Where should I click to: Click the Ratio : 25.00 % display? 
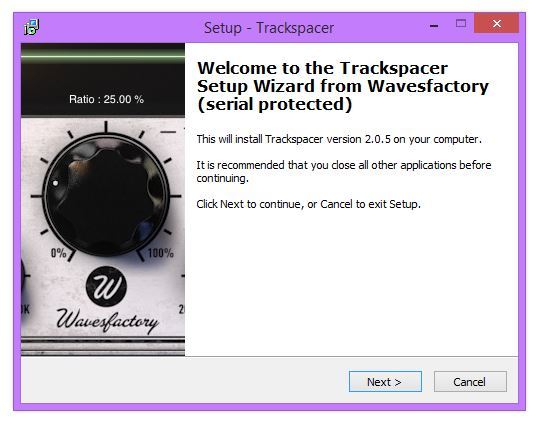pos(106,99)
